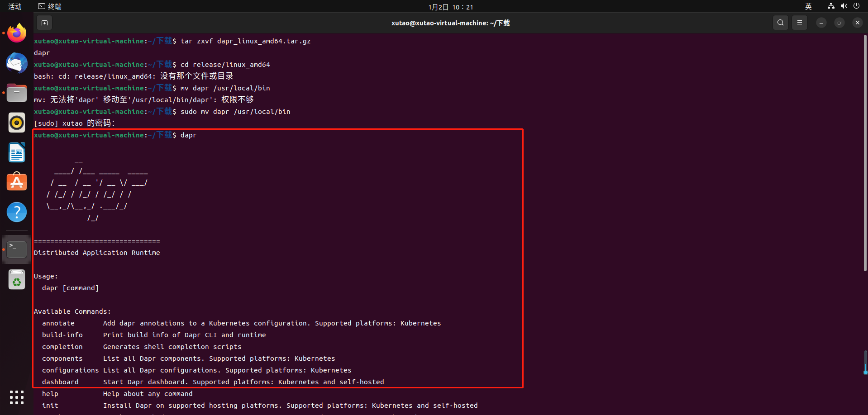
Task: Switch the input method indicator 英
Action: coord(808,6)
